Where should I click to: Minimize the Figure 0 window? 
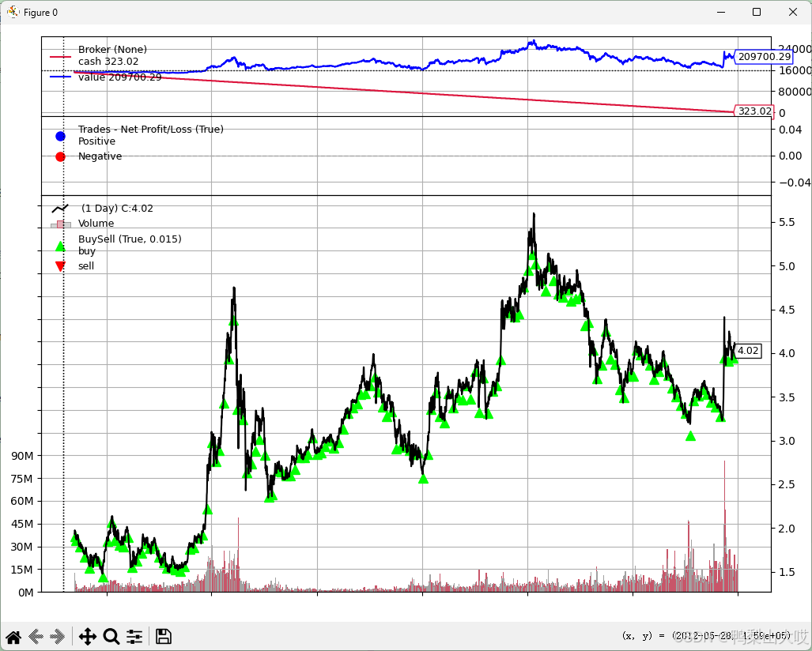720,12
